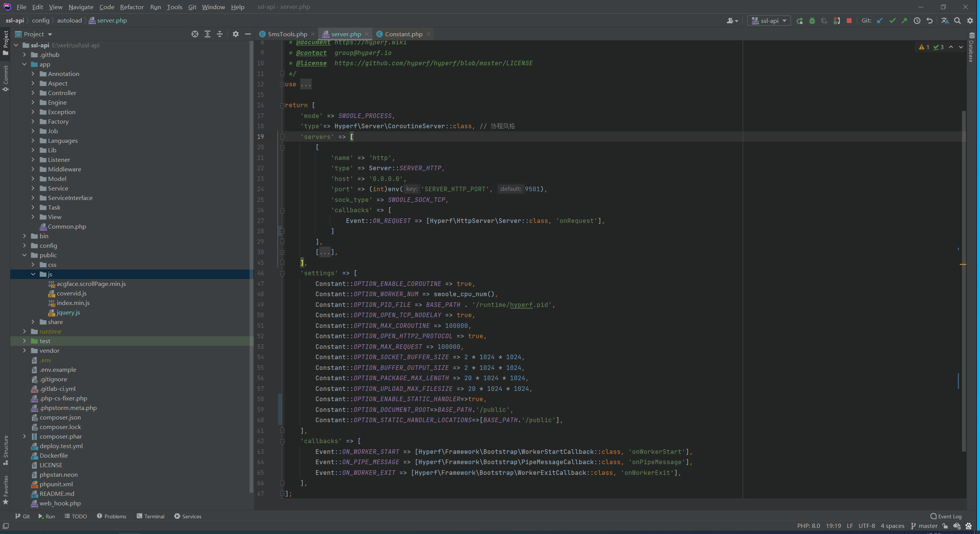Screen dimensions: 980x534
Task: Open jquery.js in project tree
Action: (68, 312)
